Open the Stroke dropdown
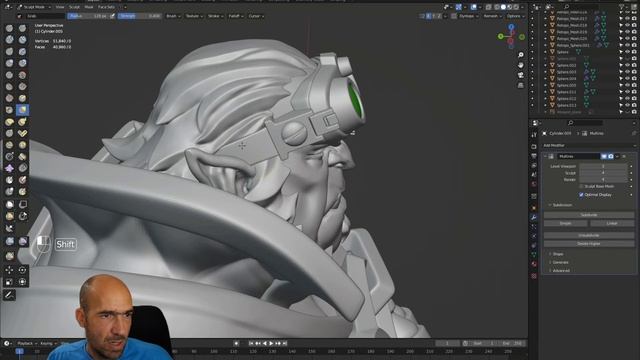 click(x=215, y=16)
